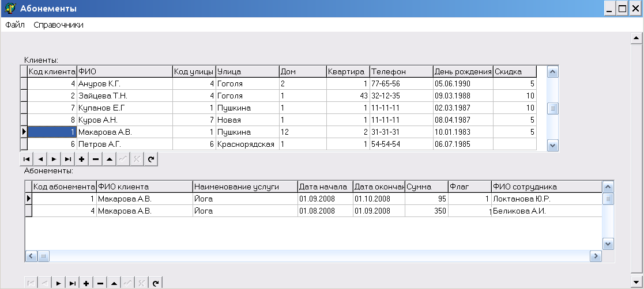Click sum cell 95 in Абонементы
This screenshot has height=289, width=644.
click(426, 199)
